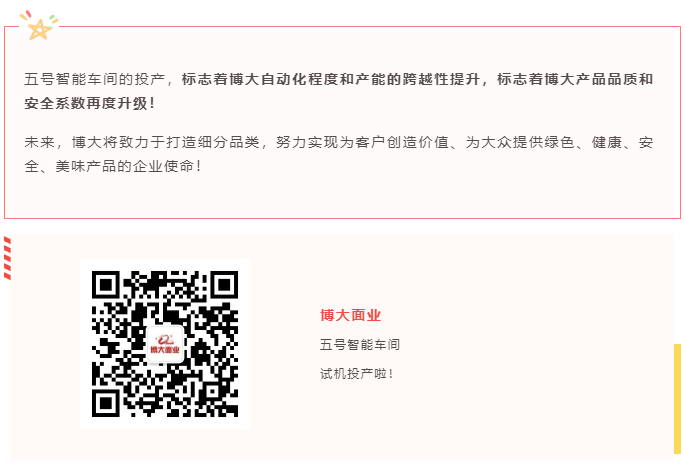This screenshot has height=466, width=685.
Task: Click the red striped ribbon decoration
Action: [7, 258]
